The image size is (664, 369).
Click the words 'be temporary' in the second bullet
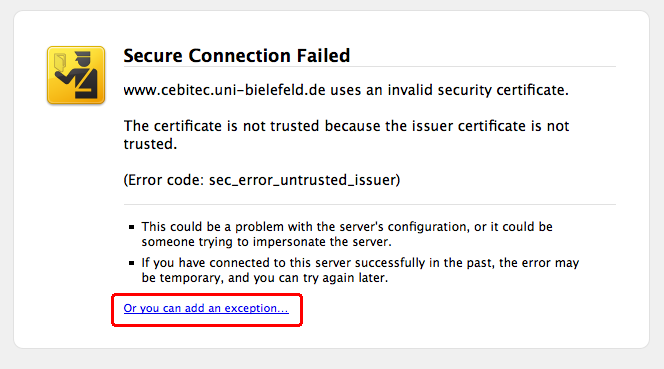pyautogui.click(x=183, y=278)
